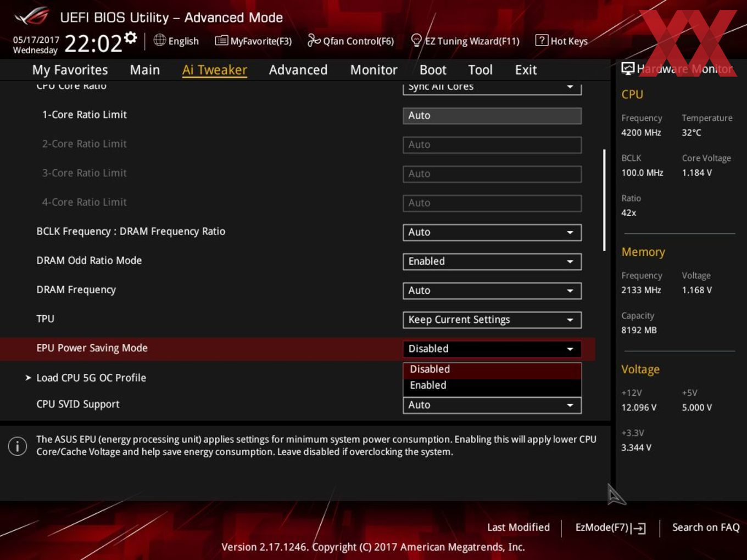Click Last Modified button
747x560 pixels.
(519, 527)
